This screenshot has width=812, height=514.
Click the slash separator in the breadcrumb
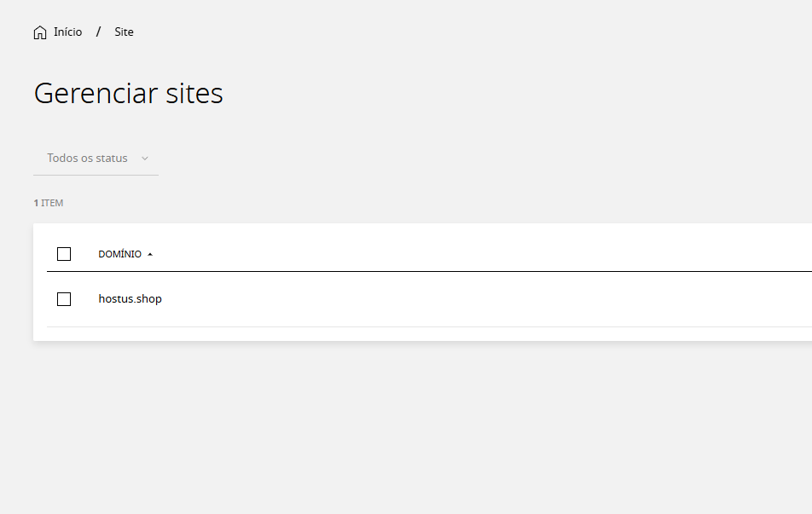pyautogui.click(x=98, y=32)
